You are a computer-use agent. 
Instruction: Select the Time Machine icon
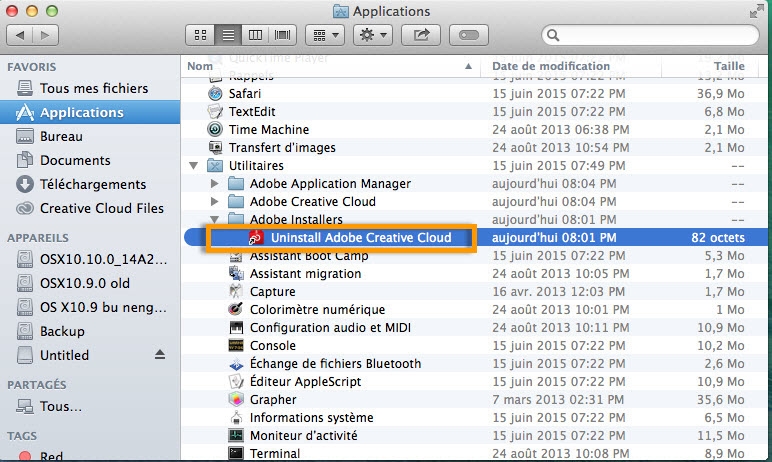click(x=215, y=130)
